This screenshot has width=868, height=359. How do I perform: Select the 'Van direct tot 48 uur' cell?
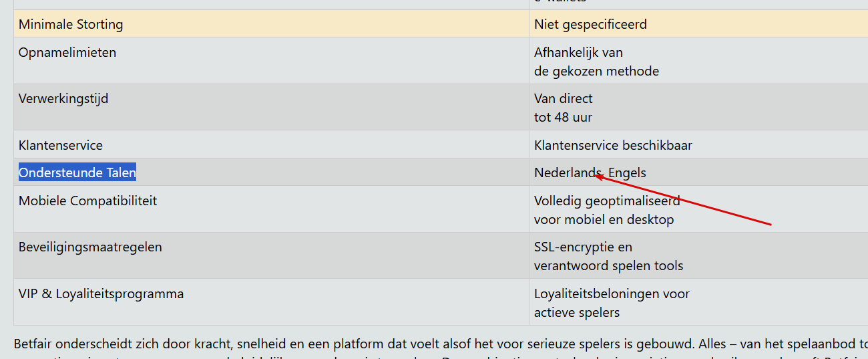pyautogui.click(x=564, y=108)
